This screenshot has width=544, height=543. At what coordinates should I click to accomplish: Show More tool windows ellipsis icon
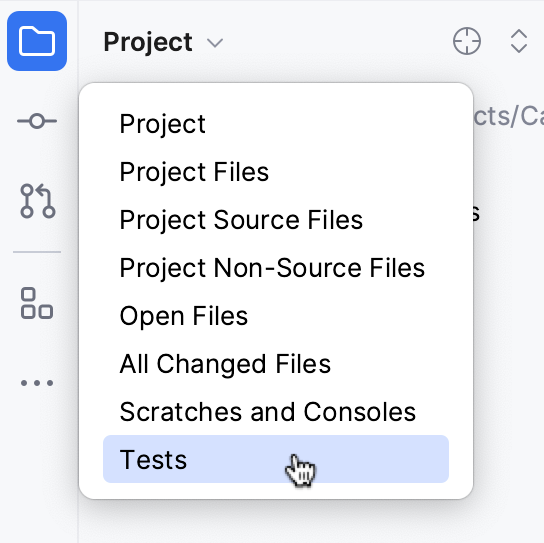click(x=37, y=383)
